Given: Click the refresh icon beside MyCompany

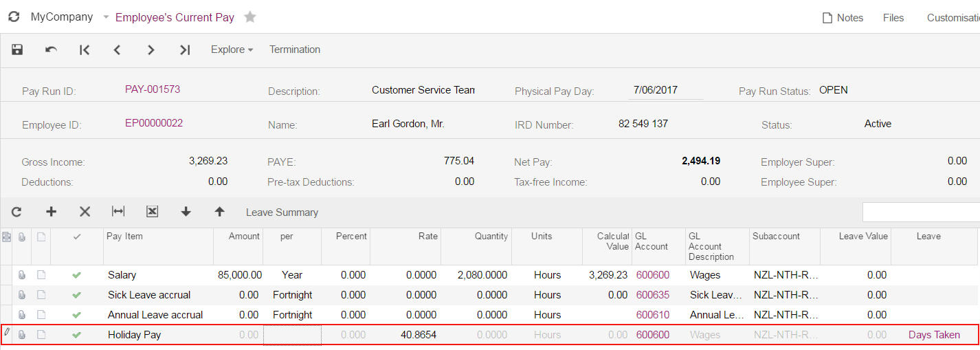Looking at the screenshot, I should point(14,17).
